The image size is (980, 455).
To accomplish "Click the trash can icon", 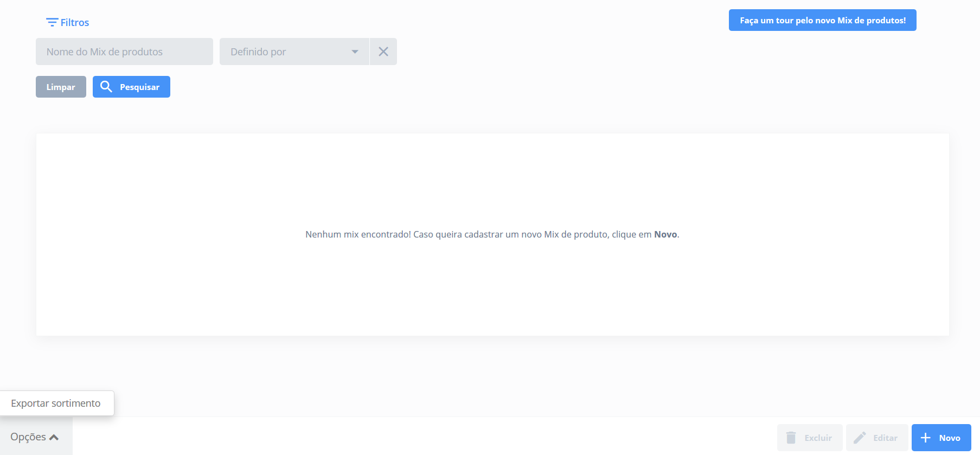I will [791, 438].
